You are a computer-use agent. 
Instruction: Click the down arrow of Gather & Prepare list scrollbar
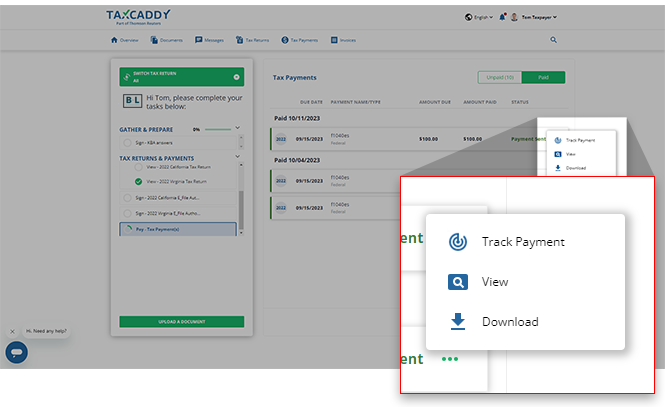click(241, 147)
